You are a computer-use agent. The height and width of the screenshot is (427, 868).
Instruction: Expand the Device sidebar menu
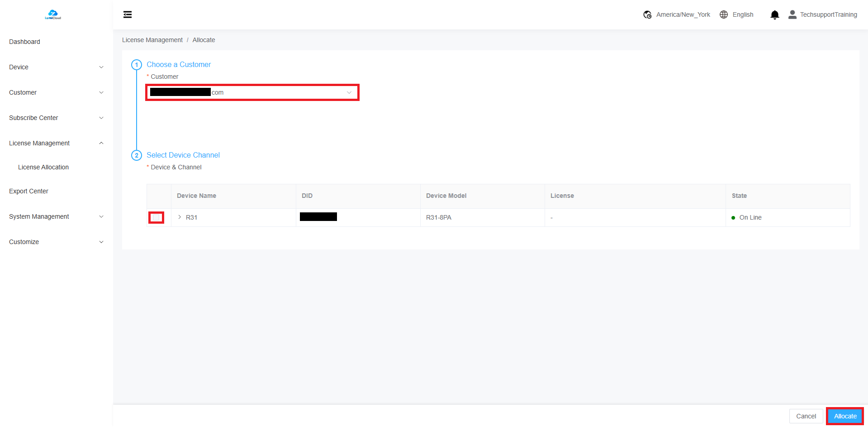(56, 67)
